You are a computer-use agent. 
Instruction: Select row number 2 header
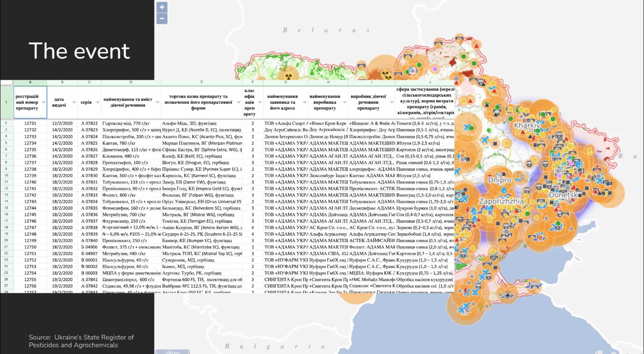click(x=7, y=123)
